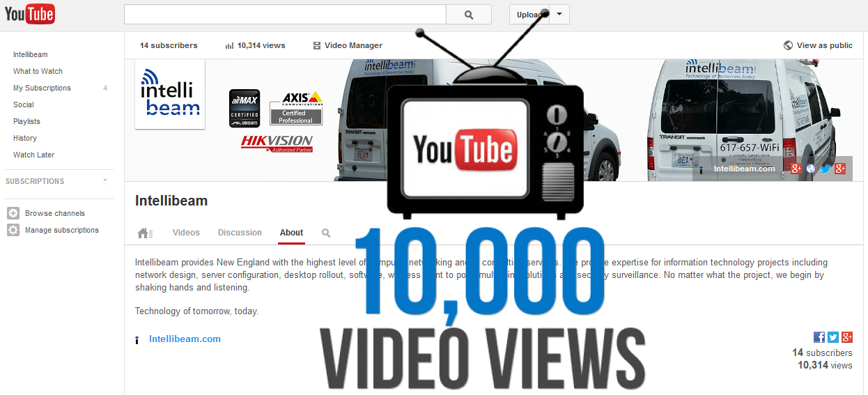The height and width of the screenshot is (395, 868).
Task: Click the Upload button
Action: pyautogui.click(x=529, y=15)
